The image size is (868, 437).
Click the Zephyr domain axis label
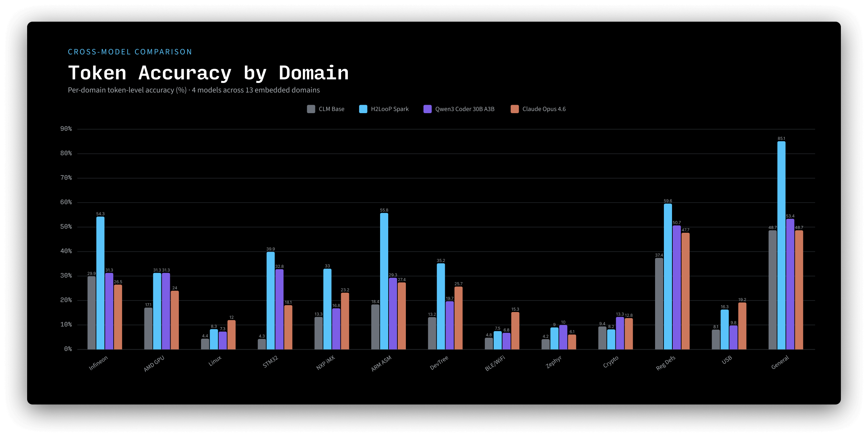[553, 362]
